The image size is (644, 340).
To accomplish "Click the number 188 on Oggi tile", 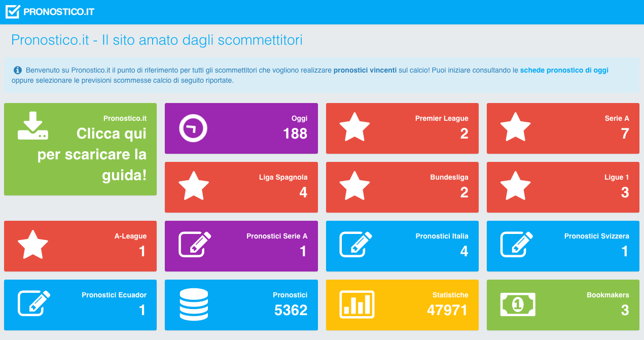I will coord(295,133).
